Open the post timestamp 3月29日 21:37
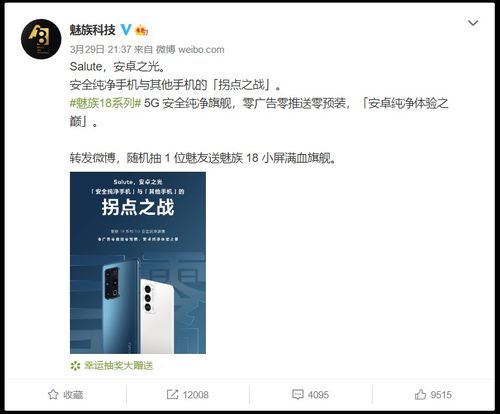The width and height of the screenshot is (500, 414). [x=100, y=49]
